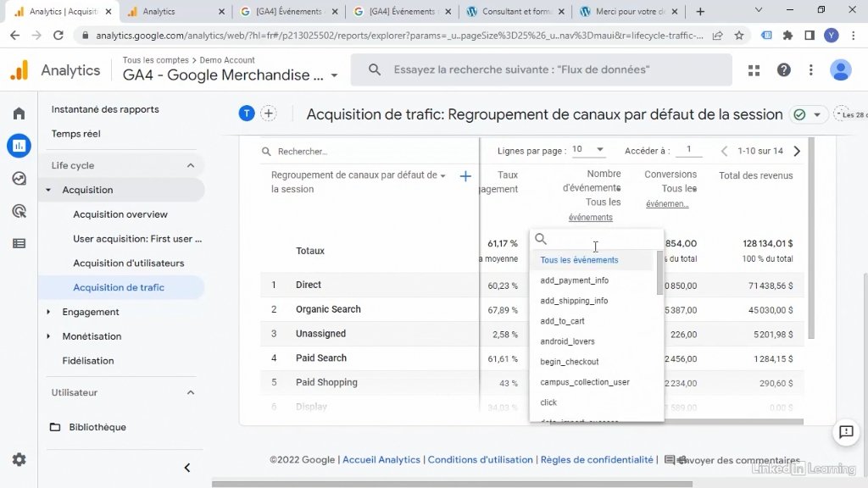868x488 pixels.
Task: Select Tous les événements in dropdown list
Action: coord(579,260)
